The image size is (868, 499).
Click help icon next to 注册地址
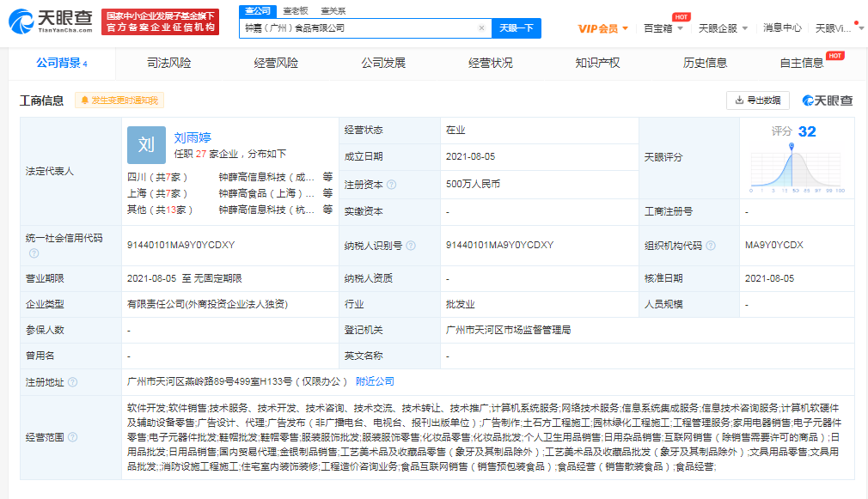coord(72,382)
